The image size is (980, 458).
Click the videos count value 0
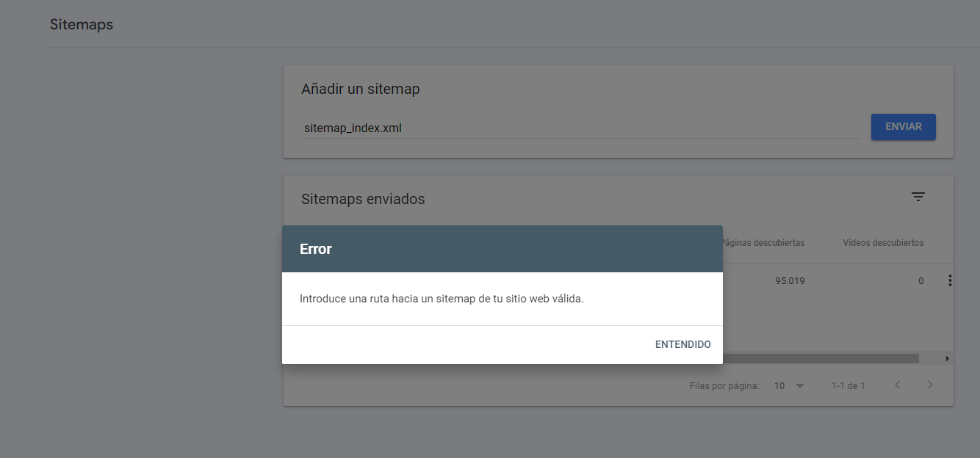[x=921, y=280]
